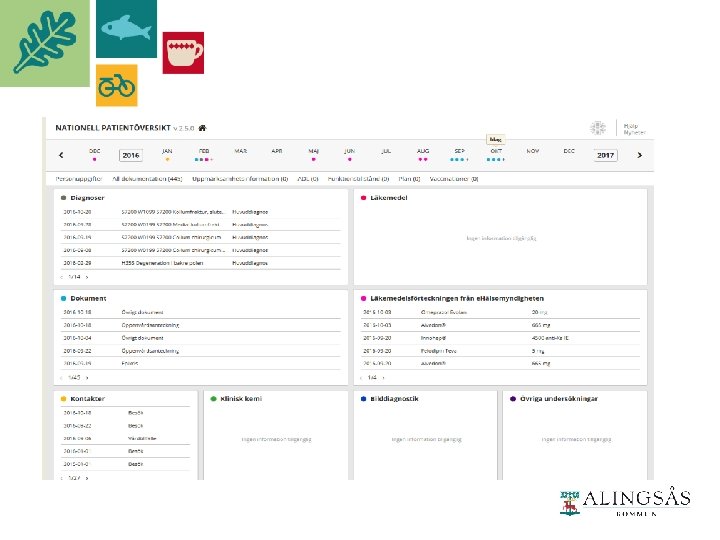This screenshot has width=720, height=540.
Task: Go to previous page of Läkemedelsförteckningen
Action: click(x=361, y=378)
